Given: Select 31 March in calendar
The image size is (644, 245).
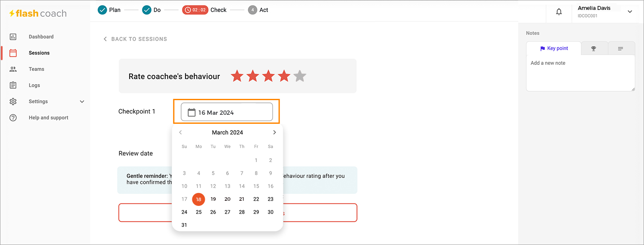Looking at the screenshot, I should pos(184,225).
